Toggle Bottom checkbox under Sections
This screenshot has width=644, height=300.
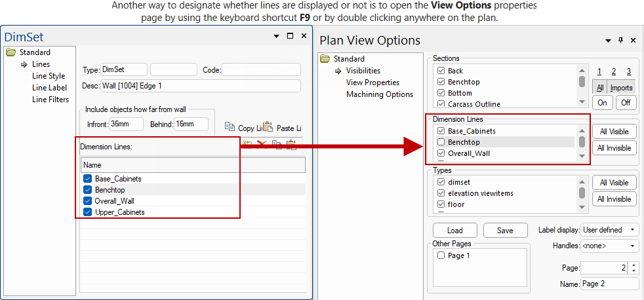tap(441, 93)
